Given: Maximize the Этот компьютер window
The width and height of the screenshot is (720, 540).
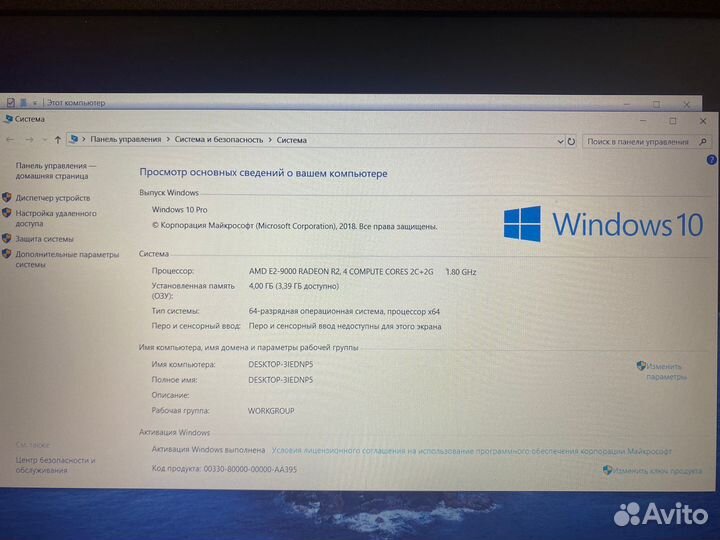Looking at the screenshot, I should [x=657, y=104].
